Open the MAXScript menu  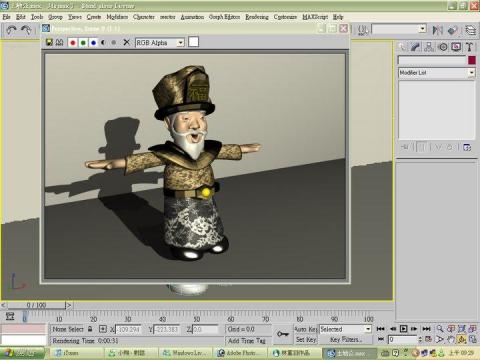pos(315,17)
